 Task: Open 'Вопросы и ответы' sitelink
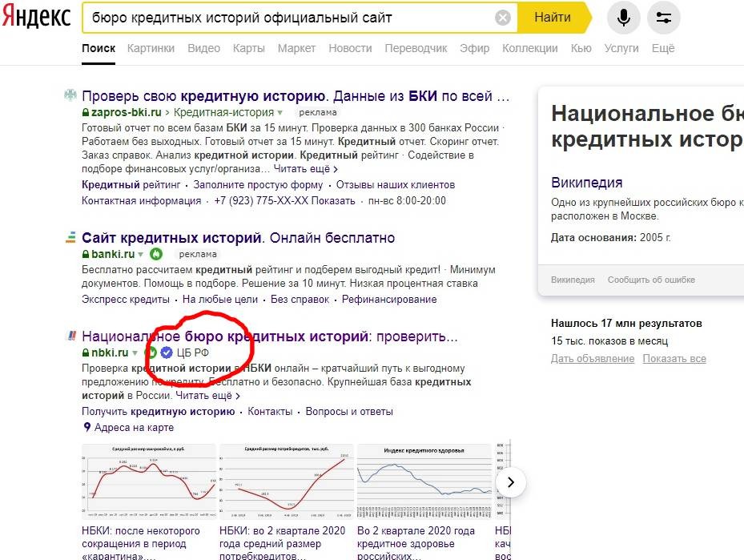coord(349,412)
